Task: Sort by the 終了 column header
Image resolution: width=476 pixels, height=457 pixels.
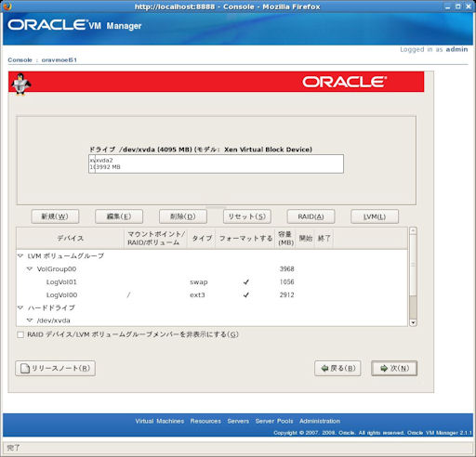Action: 324,238
